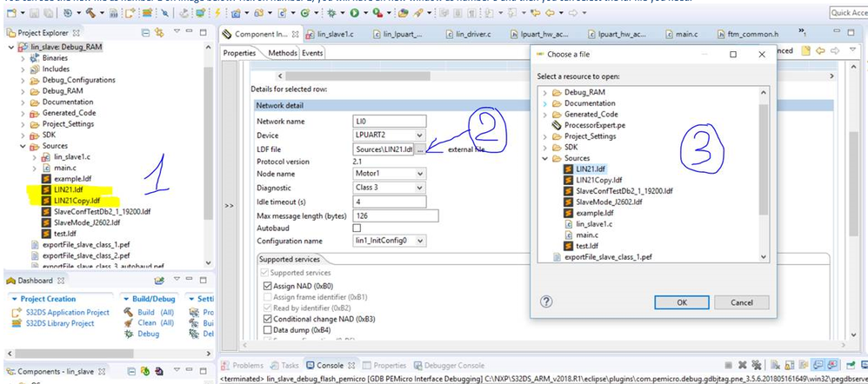Click the Dashboard import icon
The height and width of the screenshot is (384, 868).
(159, 281)
